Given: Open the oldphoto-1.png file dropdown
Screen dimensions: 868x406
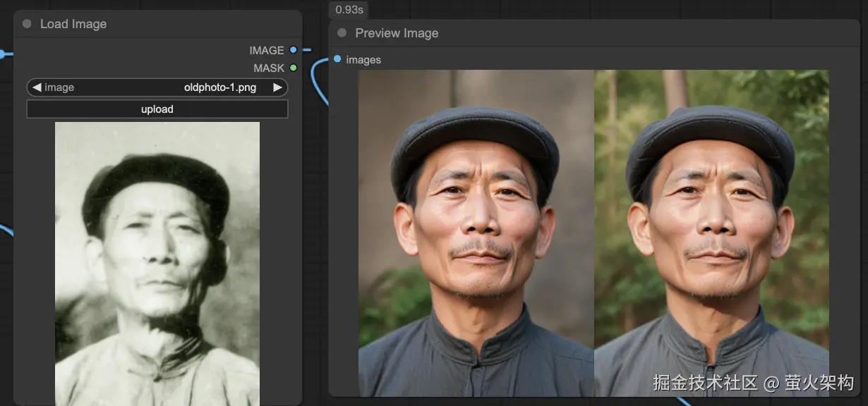Looking at the screenshot, I should 219,87.
